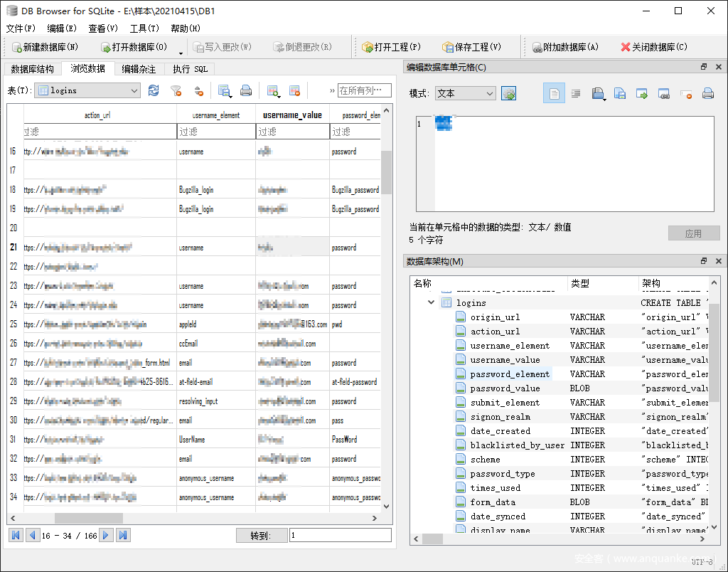Expand the browse toolbar overflow chevron
The image size is (728, 572).
332,90
